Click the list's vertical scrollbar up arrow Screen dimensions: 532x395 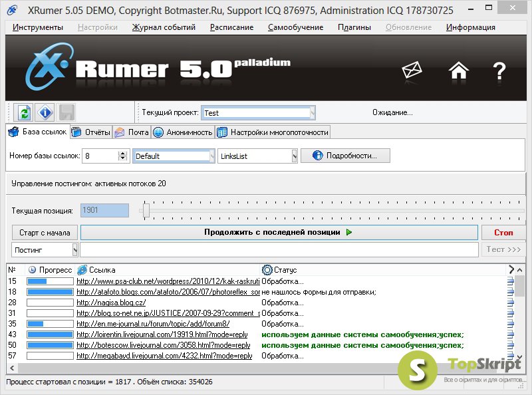[x=520, y=270]
